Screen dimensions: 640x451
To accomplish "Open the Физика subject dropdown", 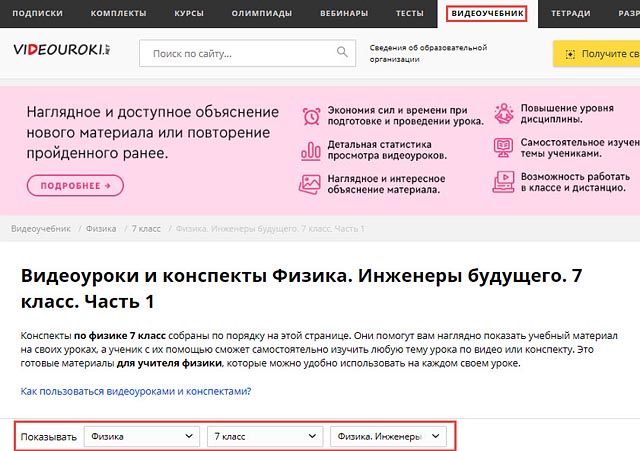I will (x=142, y=436).
